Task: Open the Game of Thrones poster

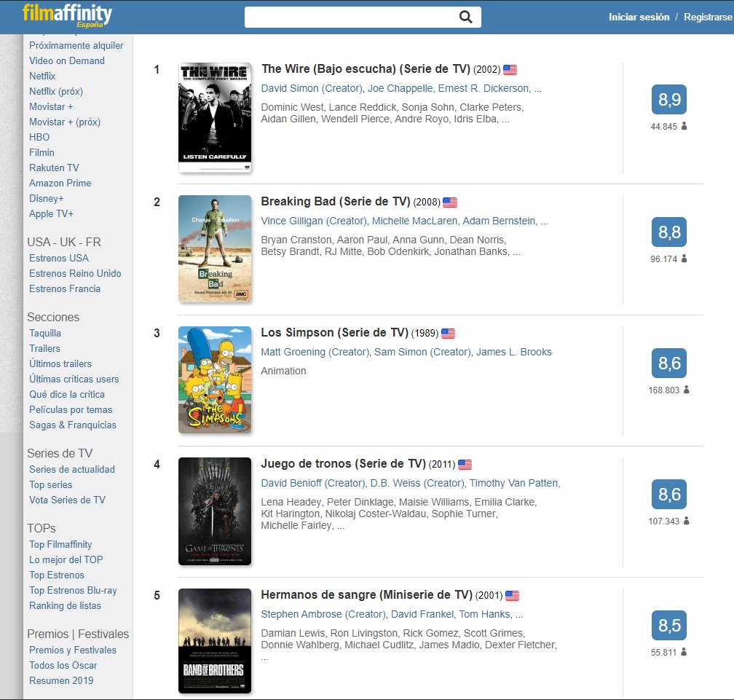Action: click(214, 511)
